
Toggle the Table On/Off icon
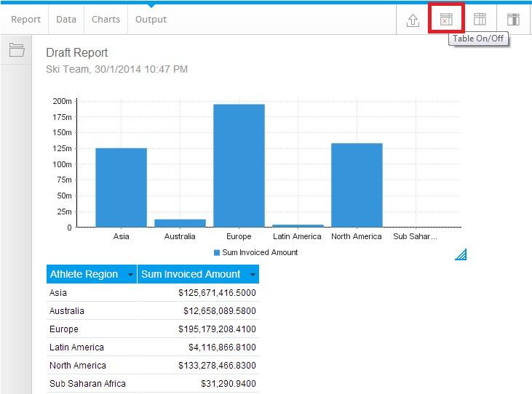(446, 20)
